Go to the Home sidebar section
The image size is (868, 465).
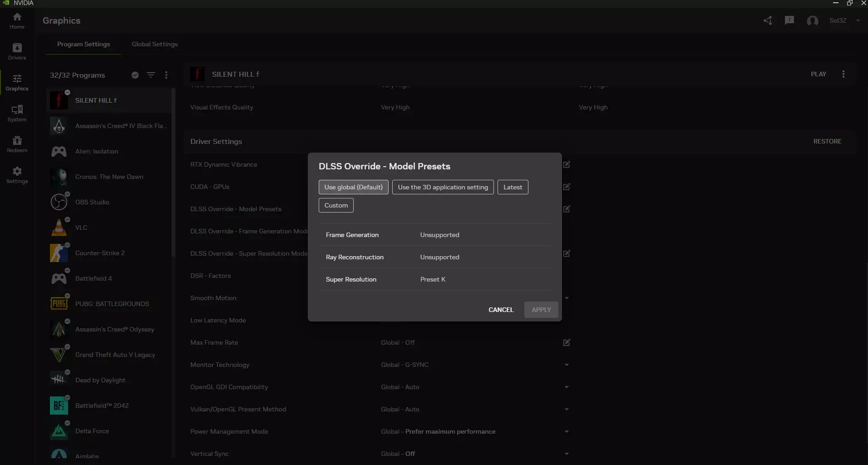pyautogui.click(x=17, y=21)
